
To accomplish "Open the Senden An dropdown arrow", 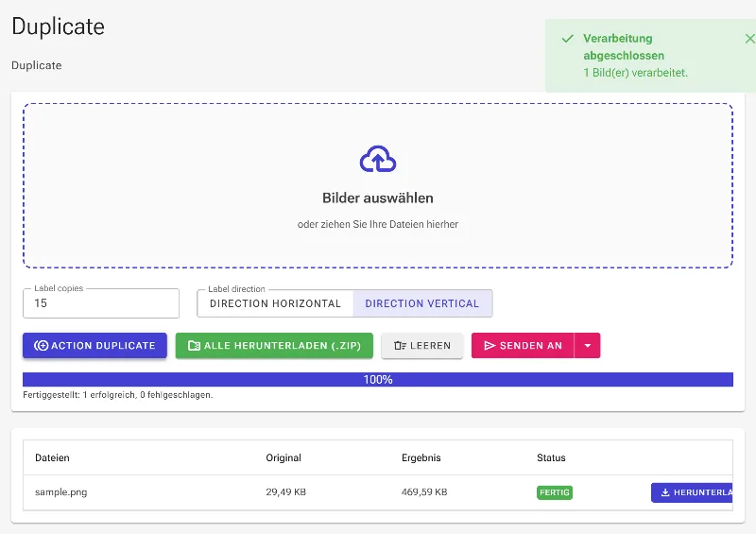I will 587,345.
